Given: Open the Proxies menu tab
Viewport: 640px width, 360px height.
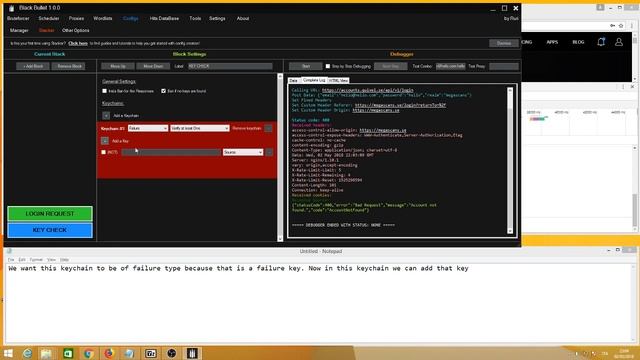Looking at the screenshot, I should 76,18.
